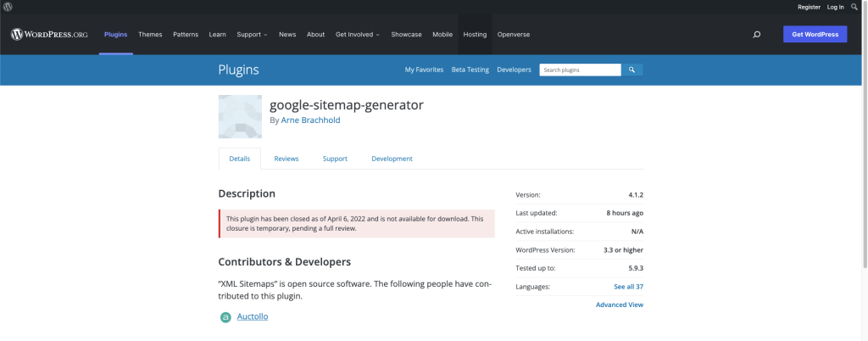868x341 pixels.
Task: Open the WordPress.org home logo
Action: click(49, 34)
